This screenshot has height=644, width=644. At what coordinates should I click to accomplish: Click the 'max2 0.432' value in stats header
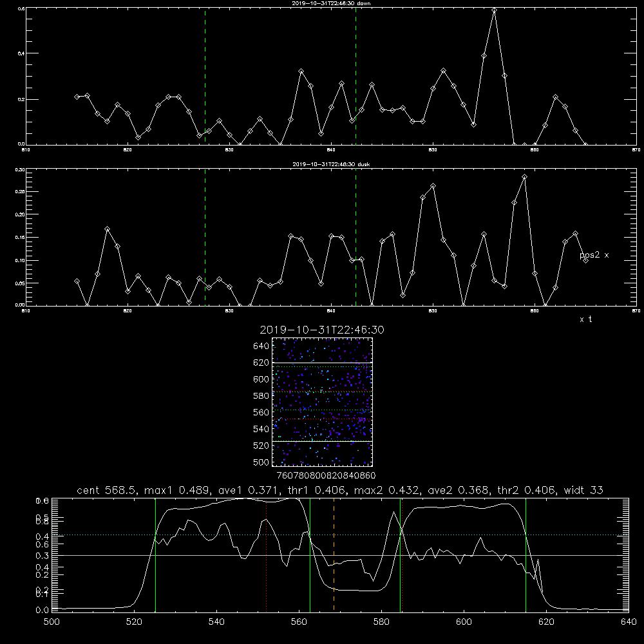pos(386,490)
